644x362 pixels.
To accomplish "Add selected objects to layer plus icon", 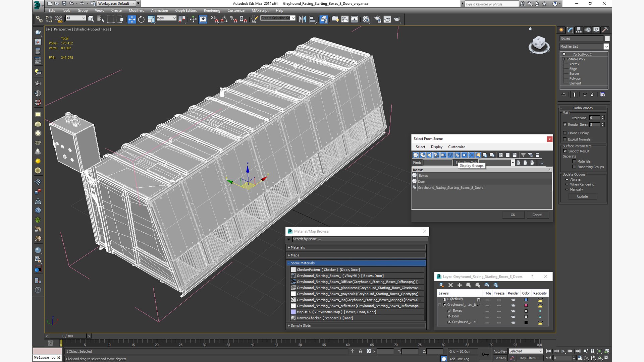I will point(460,285).
